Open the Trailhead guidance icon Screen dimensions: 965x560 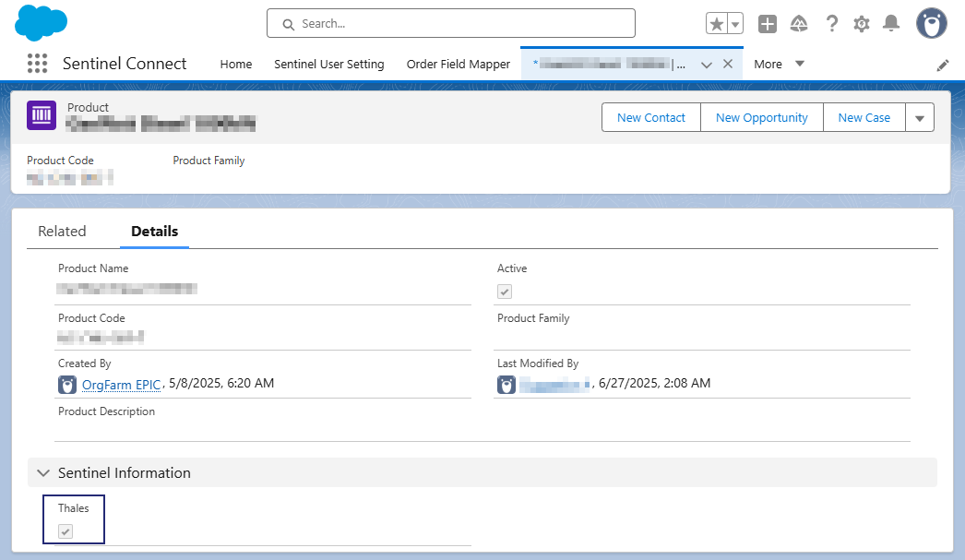click(x=799, y=24)
